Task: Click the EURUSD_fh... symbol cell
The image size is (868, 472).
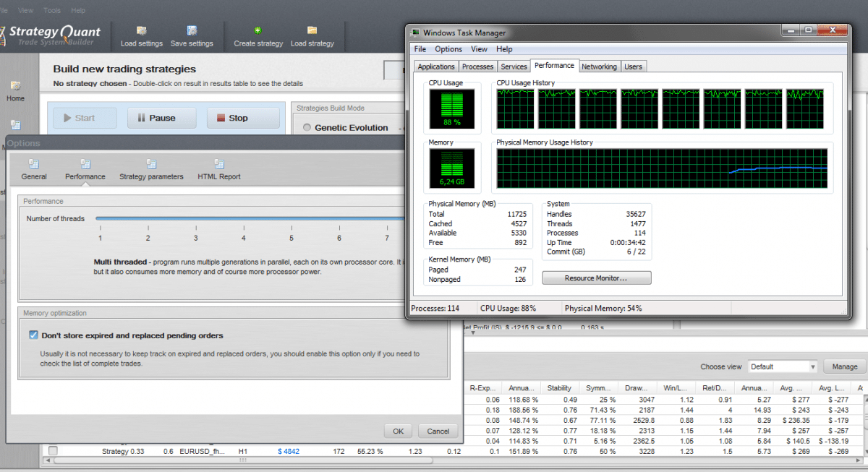Action: coord(203,452)
